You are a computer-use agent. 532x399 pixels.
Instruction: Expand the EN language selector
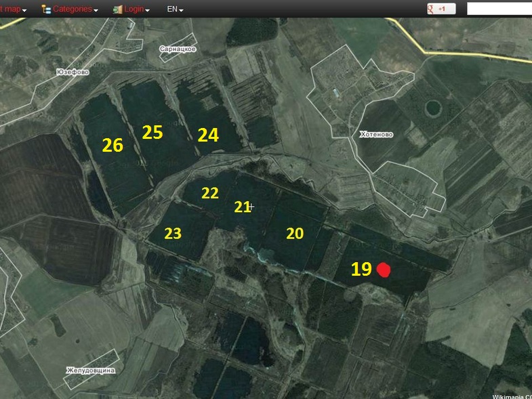tap(175, 9)
